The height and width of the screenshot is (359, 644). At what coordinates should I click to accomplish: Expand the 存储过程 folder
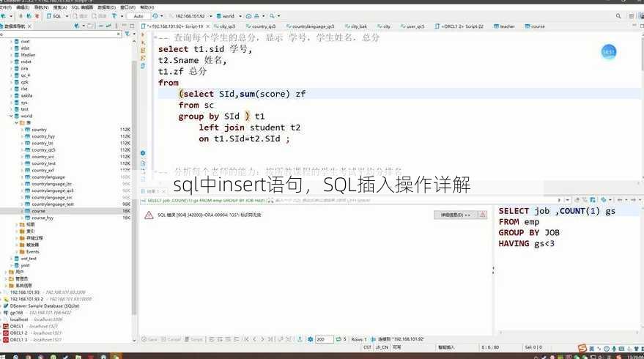pos(17,238)
